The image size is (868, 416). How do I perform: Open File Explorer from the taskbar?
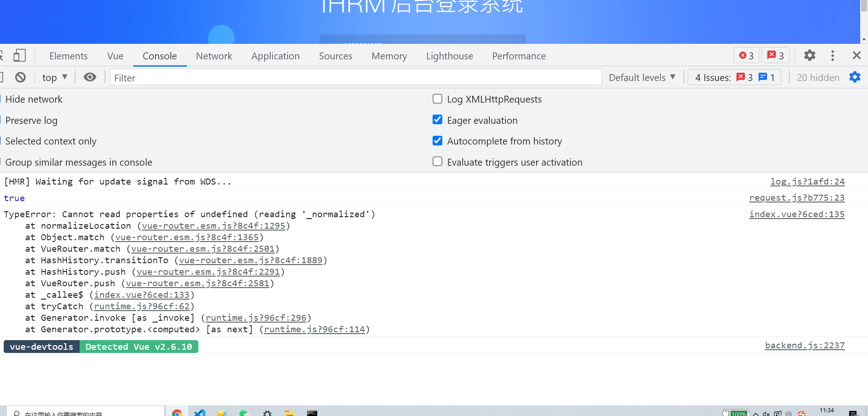289,413
